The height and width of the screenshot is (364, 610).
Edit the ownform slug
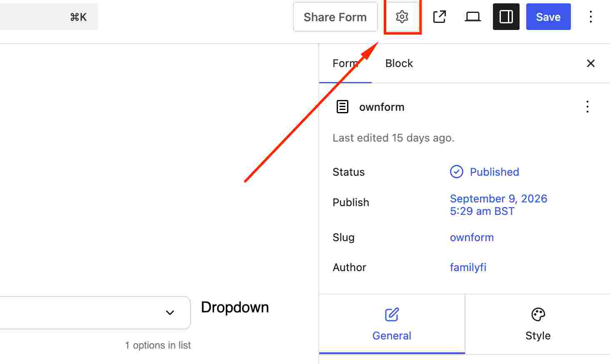click(472, 237)
